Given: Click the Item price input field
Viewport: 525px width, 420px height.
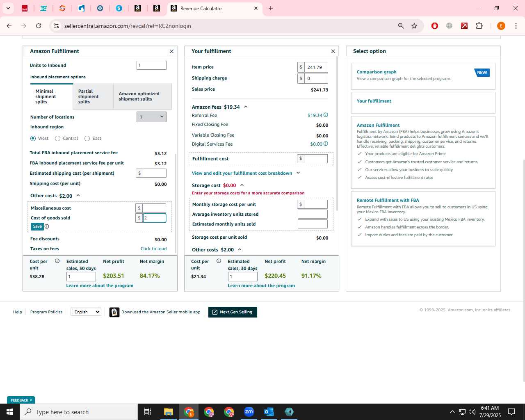Looking at the screenshot, I should pos(316,67).
